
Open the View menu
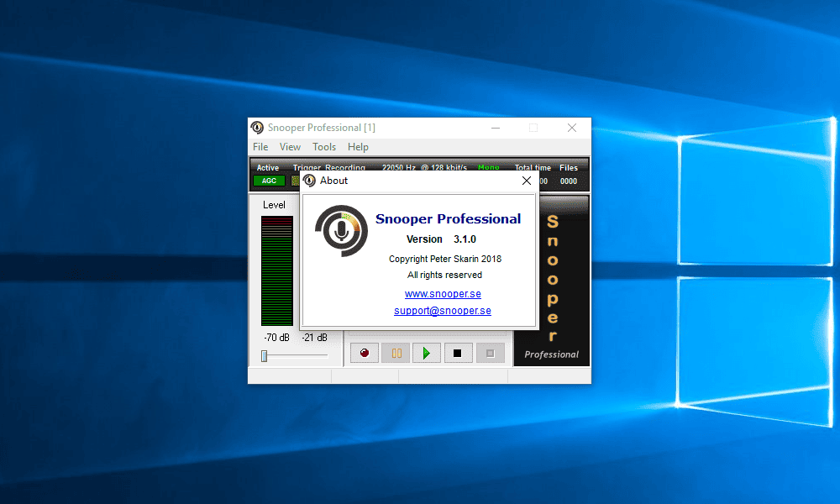290,147
